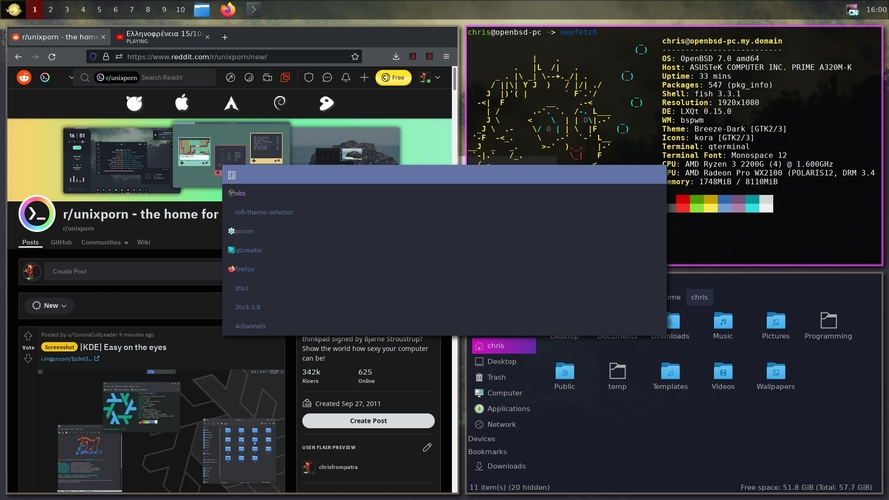Screen dimensions: 889x500
Task: Click the Apple logo in subreddit banner
Action: click(181, 103)
